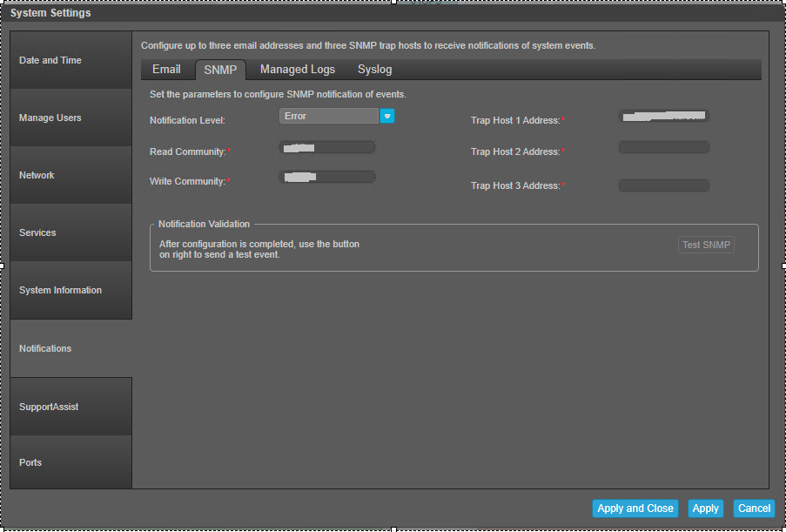The image size is (786, 532).
Task: Click the Apply button
Action: (705, 508)
